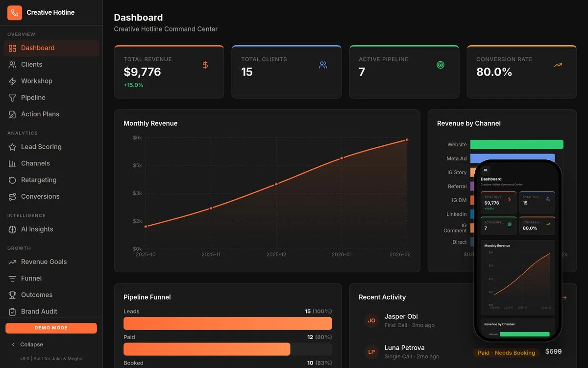The width and height of the screenshot is (588, 368).
Task: Click the DEMO MODE button
Action: tap(51, 328)
